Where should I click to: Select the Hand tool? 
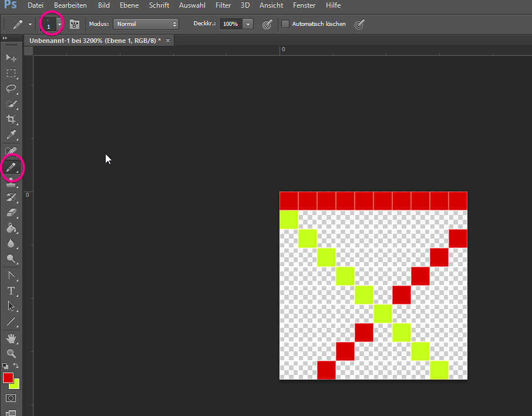pos(12,338)
